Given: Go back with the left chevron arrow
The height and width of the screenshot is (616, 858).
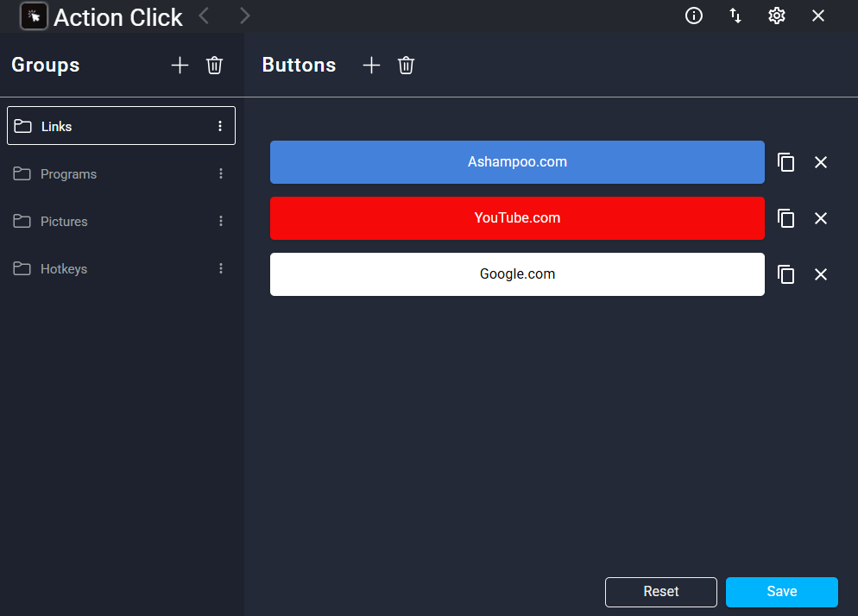Looking at the screenshot, I should tap(204, 16).
